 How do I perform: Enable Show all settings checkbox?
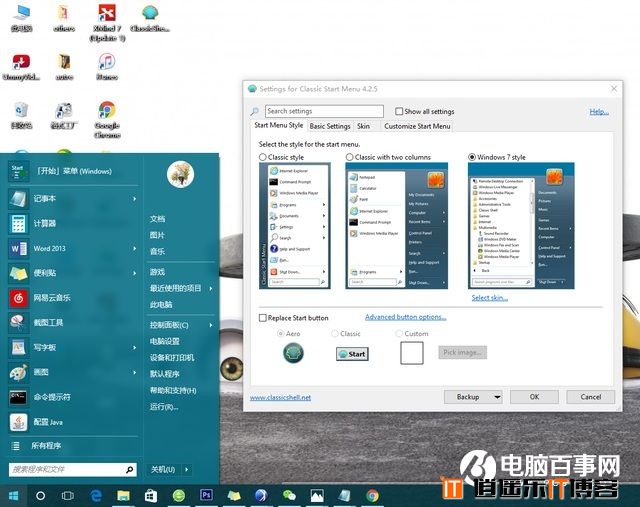click(399, 111)
